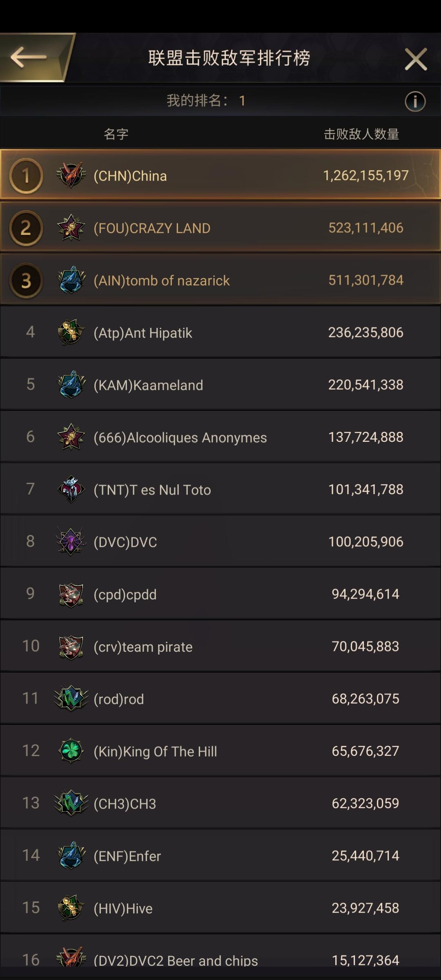
Task: Select the (KAM)Kaameland alliance row
Action: click(x=220, y=385)
